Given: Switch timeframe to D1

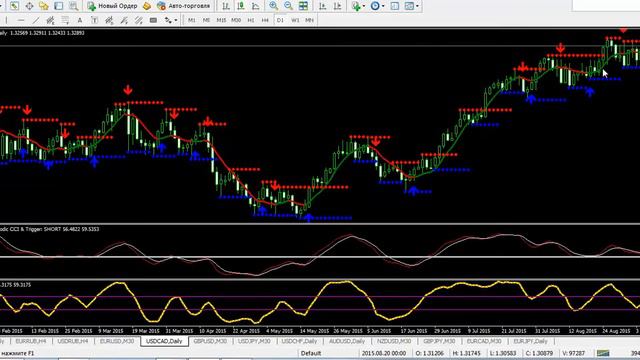Looking at the screenshot, I should pos(280,20).
